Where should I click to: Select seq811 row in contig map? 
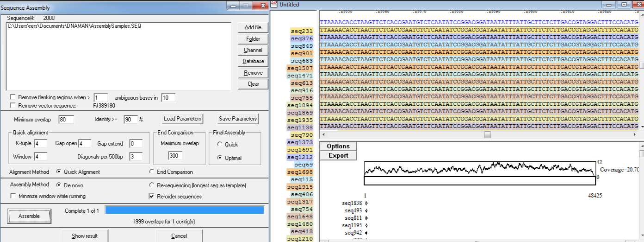(354, 218)
